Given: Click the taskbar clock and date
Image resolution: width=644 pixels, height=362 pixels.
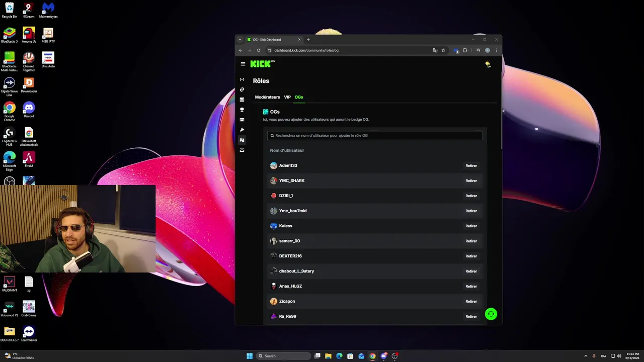Looking at the screenshot, I should (x=633, y=356).
